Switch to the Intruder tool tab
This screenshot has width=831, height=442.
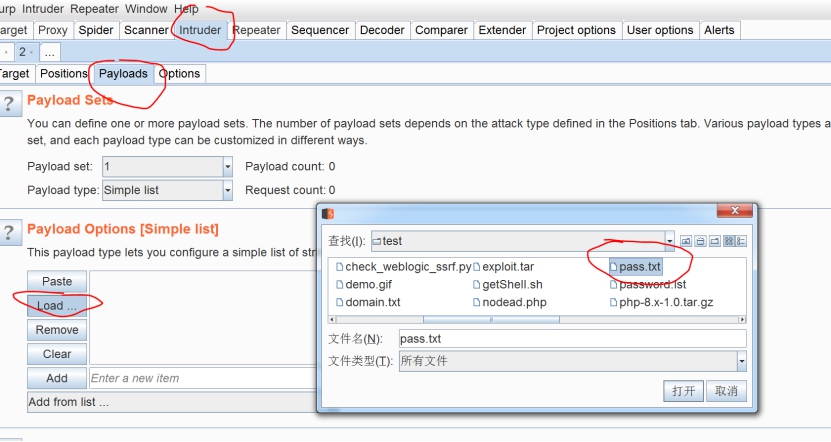coord(200,30)
